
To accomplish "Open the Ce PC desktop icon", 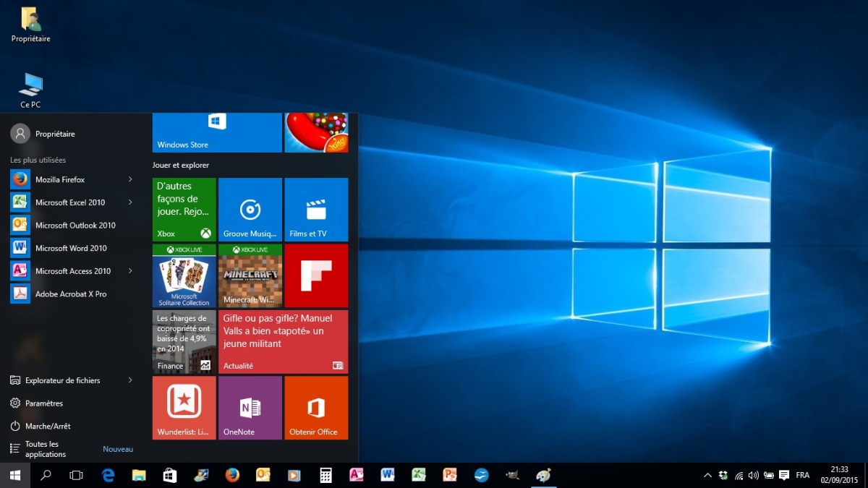I will pyautogui.click(x=30, y=90).
